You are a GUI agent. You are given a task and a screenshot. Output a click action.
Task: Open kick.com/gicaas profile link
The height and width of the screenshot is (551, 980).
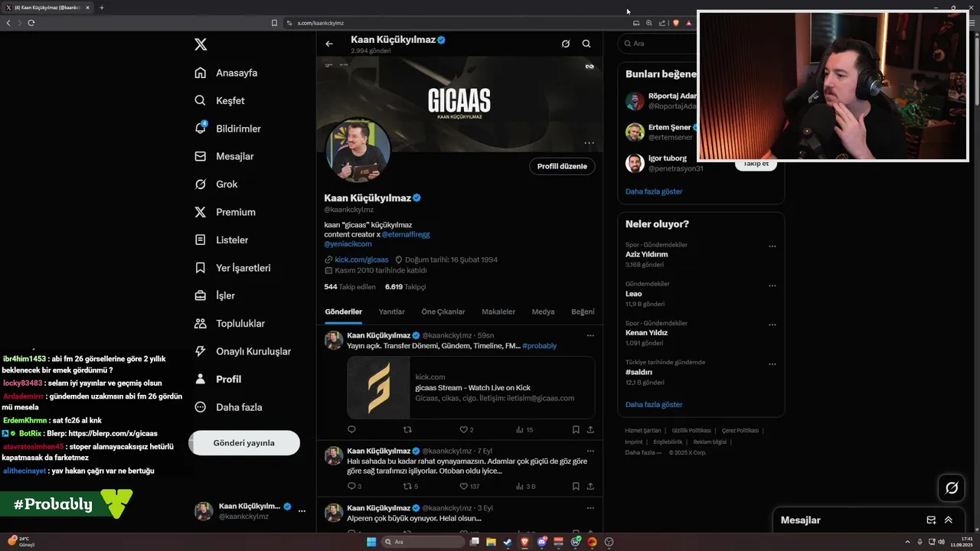tap(361, 259)
